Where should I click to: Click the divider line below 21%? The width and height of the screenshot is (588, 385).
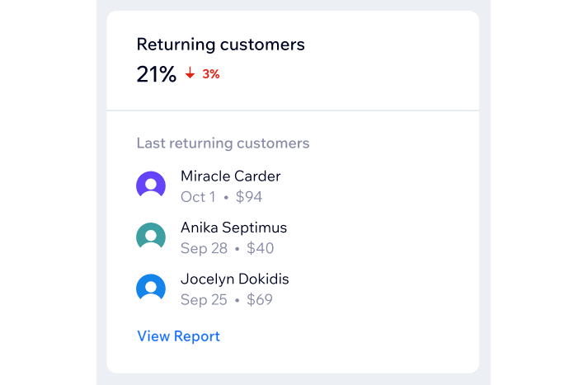pos(293,110)
